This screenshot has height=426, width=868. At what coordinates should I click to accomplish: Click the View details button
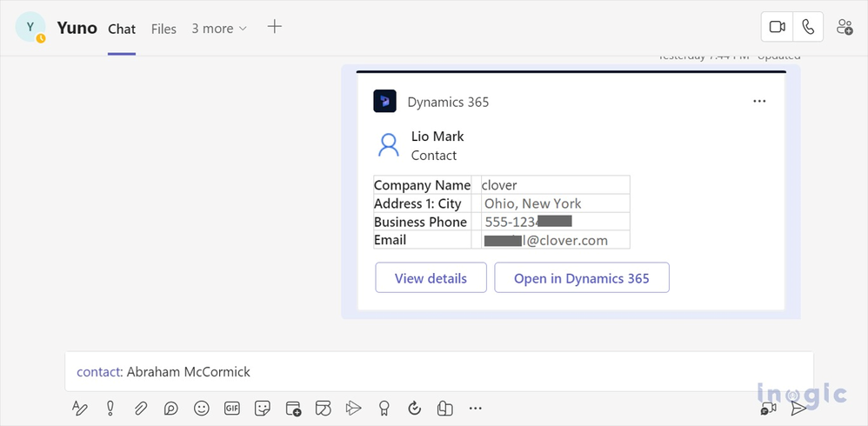[431, 277]
